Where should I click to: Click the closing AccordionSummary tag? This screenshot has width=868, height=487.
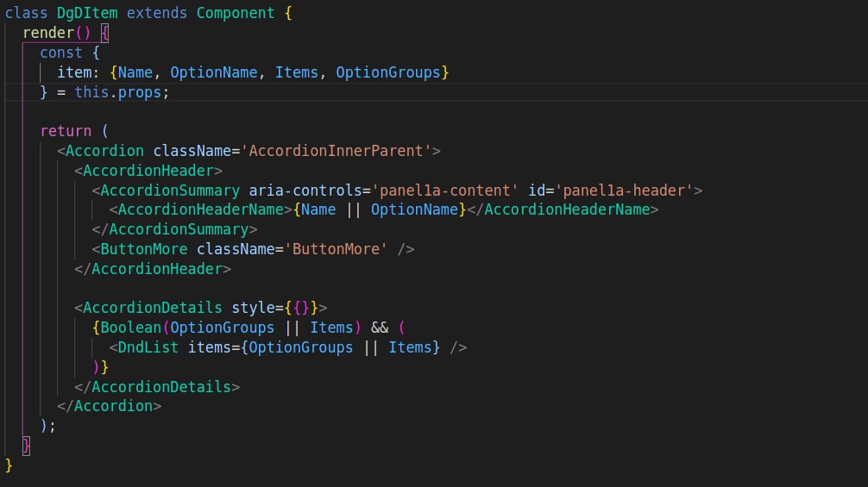(174, 229)
